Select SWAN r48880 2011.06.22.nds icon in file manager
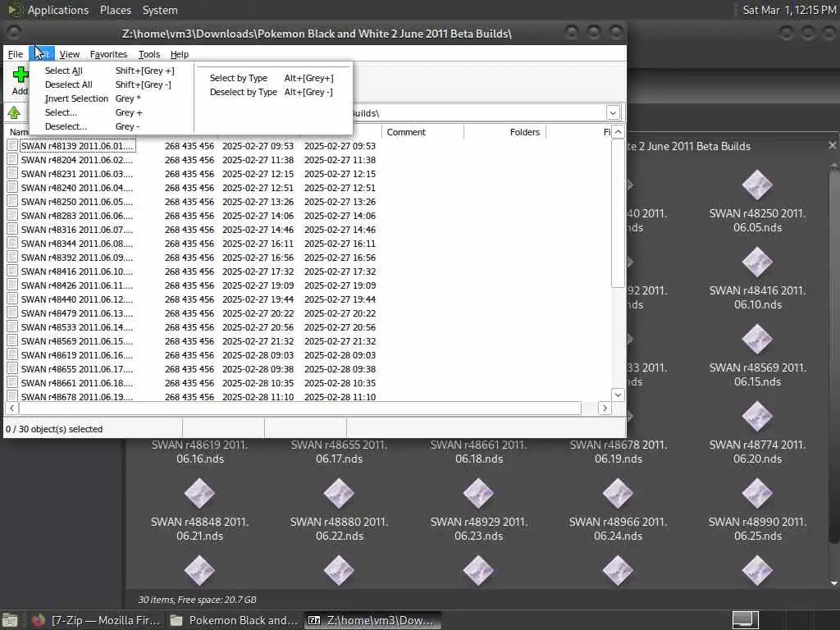Screen dimensions: 840x630 [339, 494]
